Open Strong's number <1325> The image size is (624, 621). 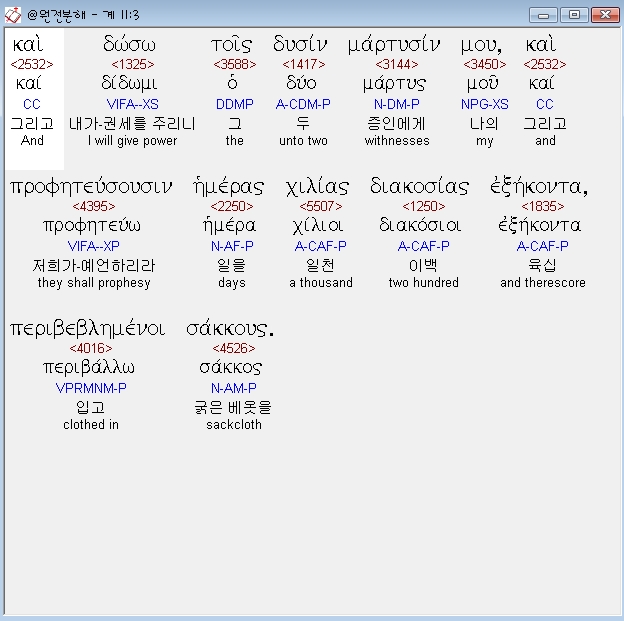pyautogui.click(x=133, y=64)
